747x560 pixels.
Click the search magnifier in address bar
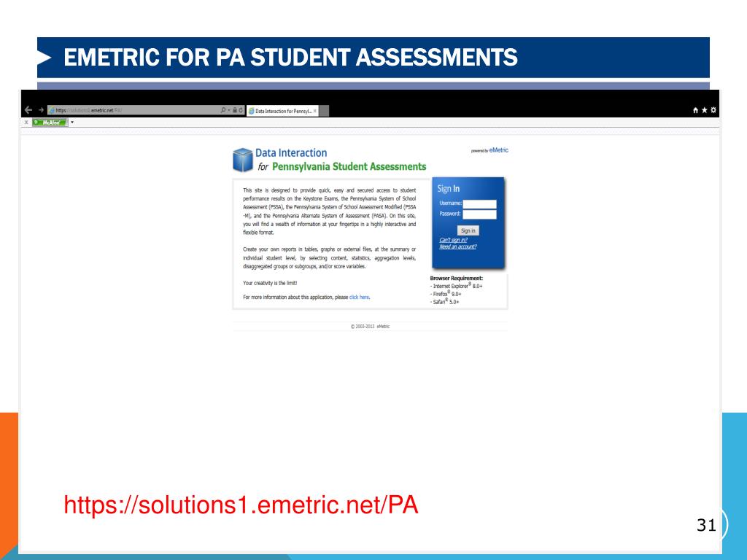223,110
